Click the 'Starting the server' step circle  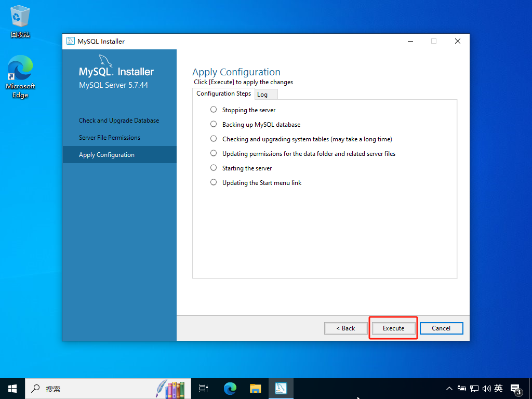pos(214,168)
